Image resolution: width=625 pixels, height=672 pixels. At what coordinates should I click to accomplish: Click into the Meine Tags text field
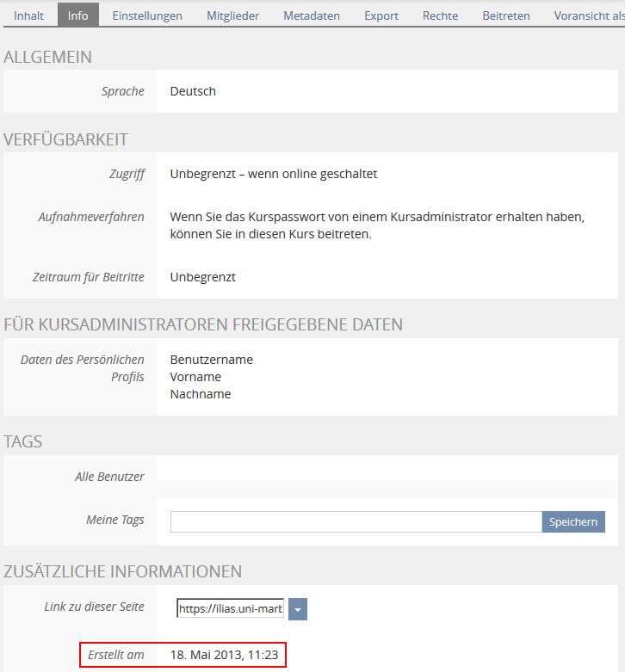click(356, 521)
